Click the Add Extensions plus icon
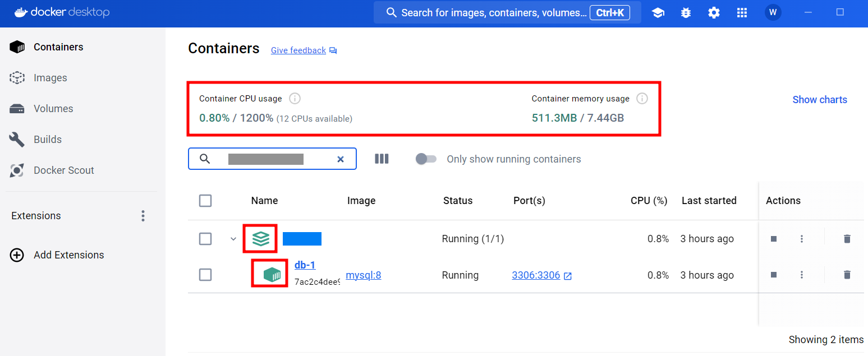This screenshot has width=868, height=356. pyautogui.click(x=17, y=255)
